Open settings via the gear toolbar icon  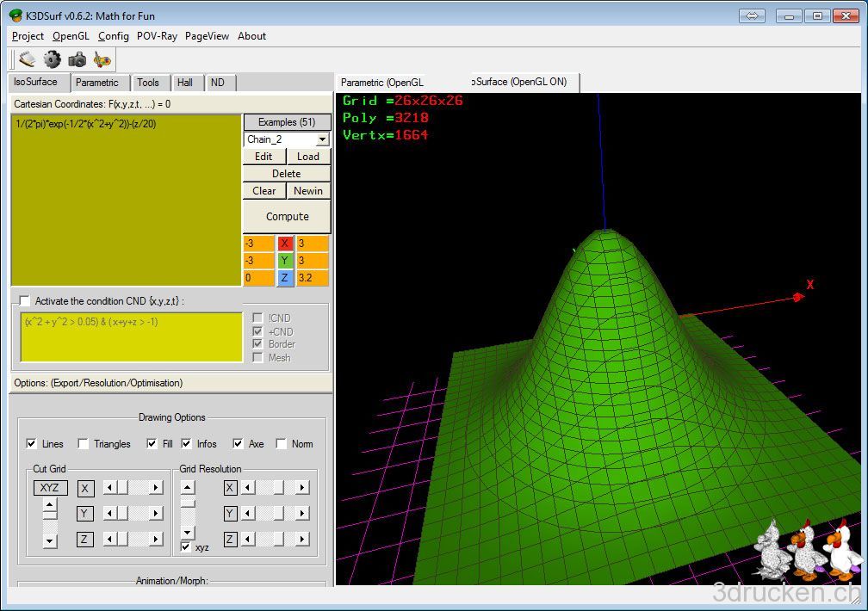pos(53,59)
